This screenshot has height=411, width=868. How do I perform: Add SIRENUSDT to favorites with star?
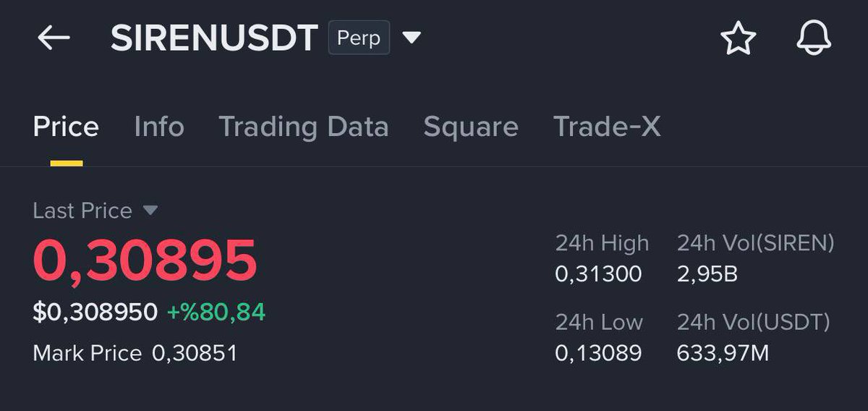point(738,38)
